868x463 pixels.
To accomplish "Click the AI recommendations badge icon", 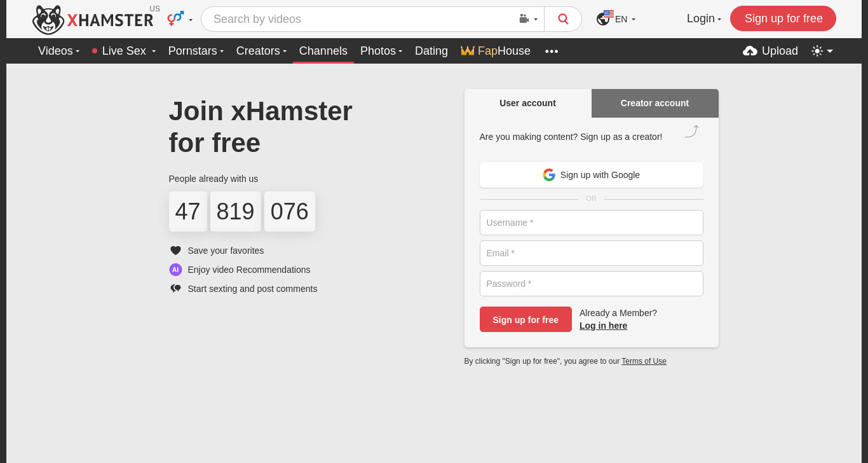I will (175, 270).
